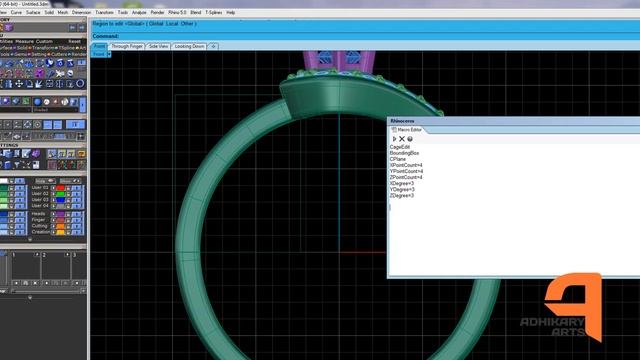Pick the Heads purple layer color
Viewport: 640px width, 360px height.
pos(60,214)
